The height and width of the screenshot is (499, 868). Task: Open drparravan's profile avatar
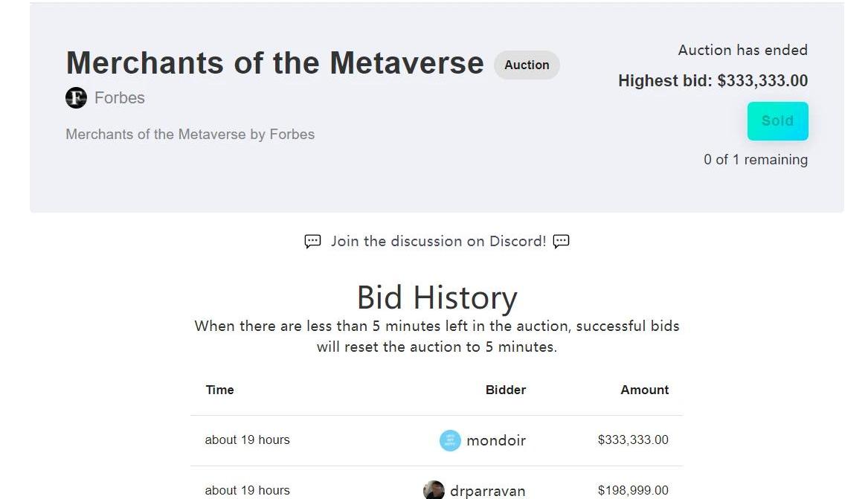434,490
